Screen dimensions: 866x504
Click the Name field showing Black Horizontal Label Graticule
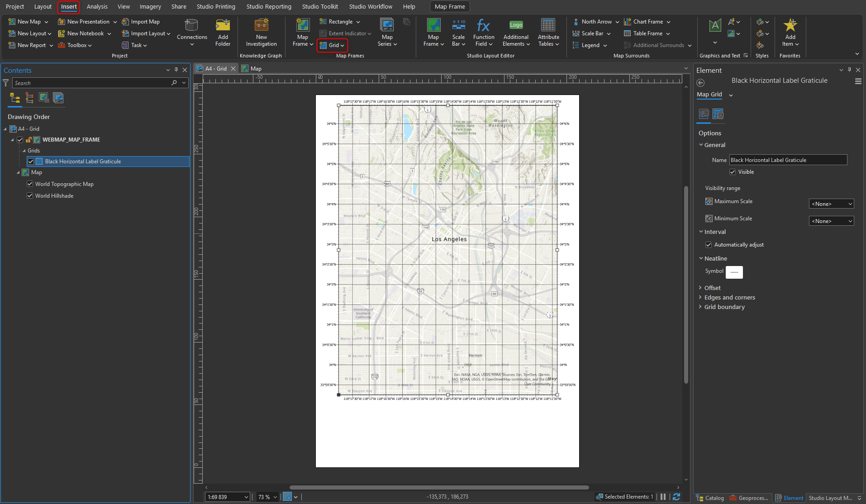[x=788, y=160]
